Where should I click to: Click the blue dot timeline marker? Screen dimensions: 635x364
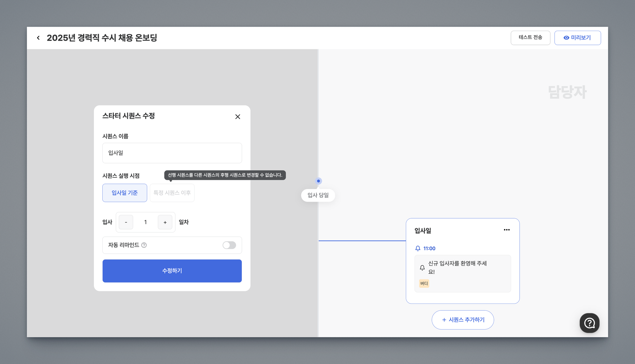pyautogui.click(x=318, y=181)
